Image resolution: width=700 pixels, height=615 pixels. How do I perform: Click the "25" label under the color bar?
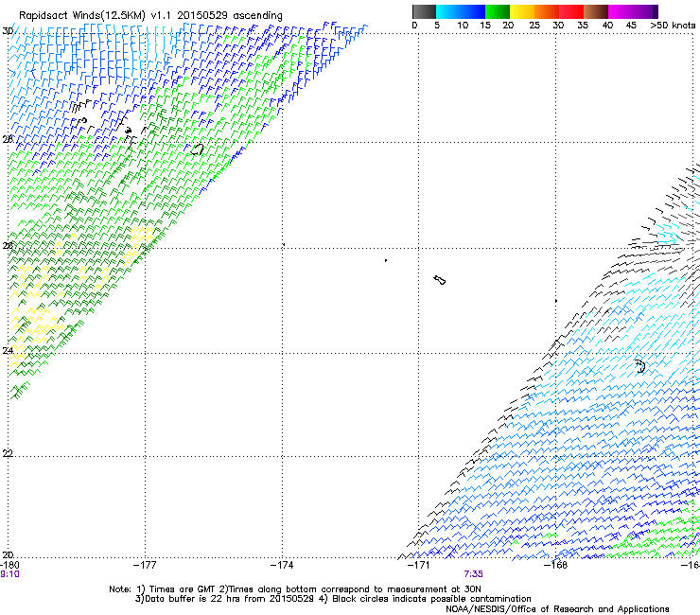click(x=534, y=26)
